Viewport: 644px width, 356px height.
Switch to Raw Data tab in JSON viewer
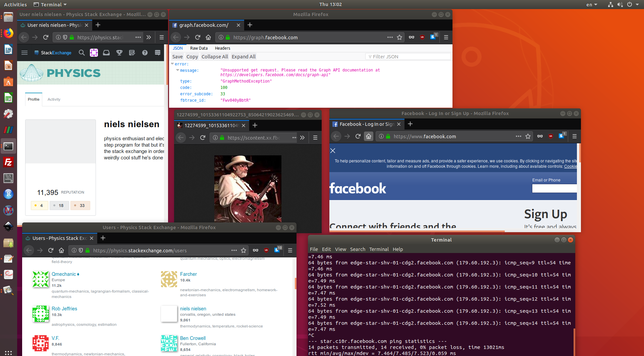[x=199, y=48]
